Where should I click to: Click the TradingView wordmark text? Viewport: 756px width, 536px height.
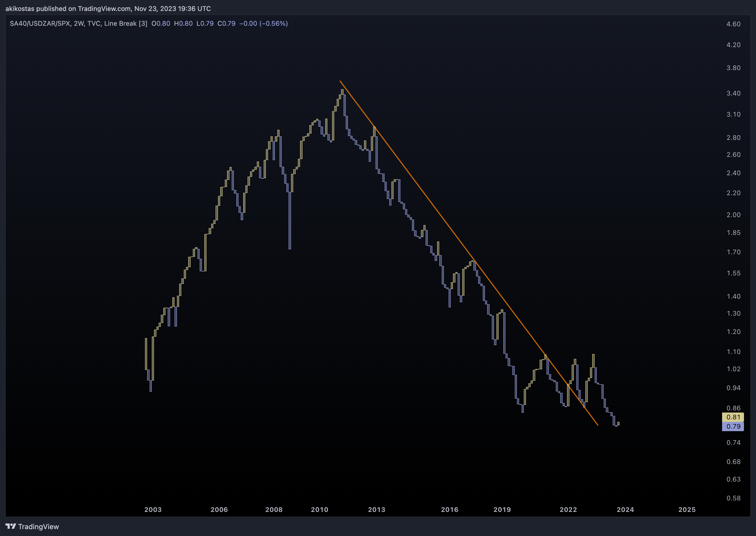coord(38,526)
